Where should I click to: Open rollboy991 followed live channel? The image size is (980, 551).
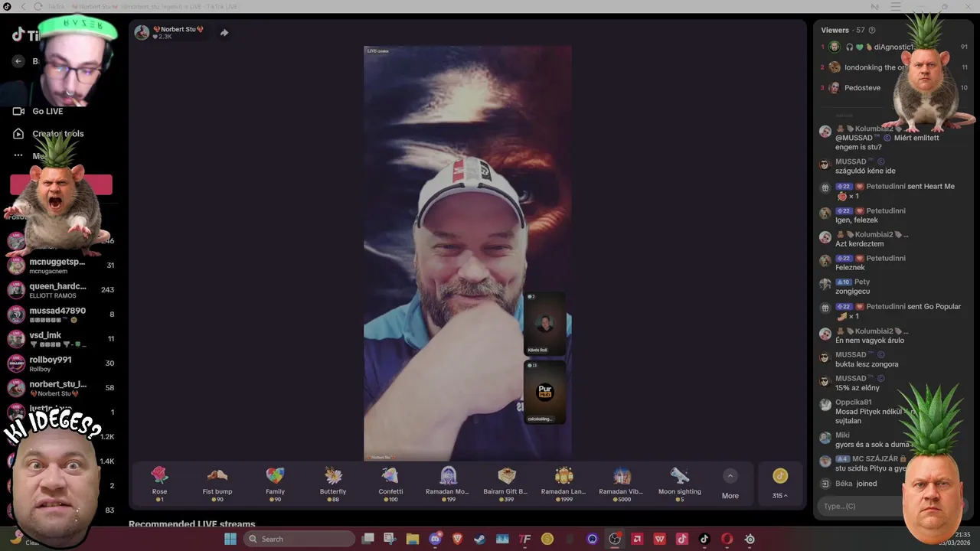(60, 364)
